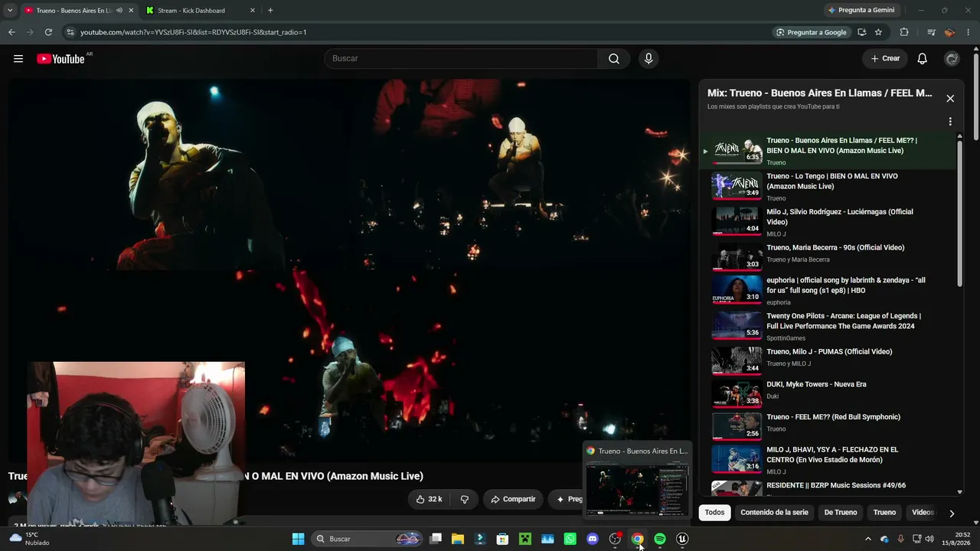Go to the YouTube home logo
Image resolution: width=980 pixels, height=551 pixels.
click(x=60, y=59)
